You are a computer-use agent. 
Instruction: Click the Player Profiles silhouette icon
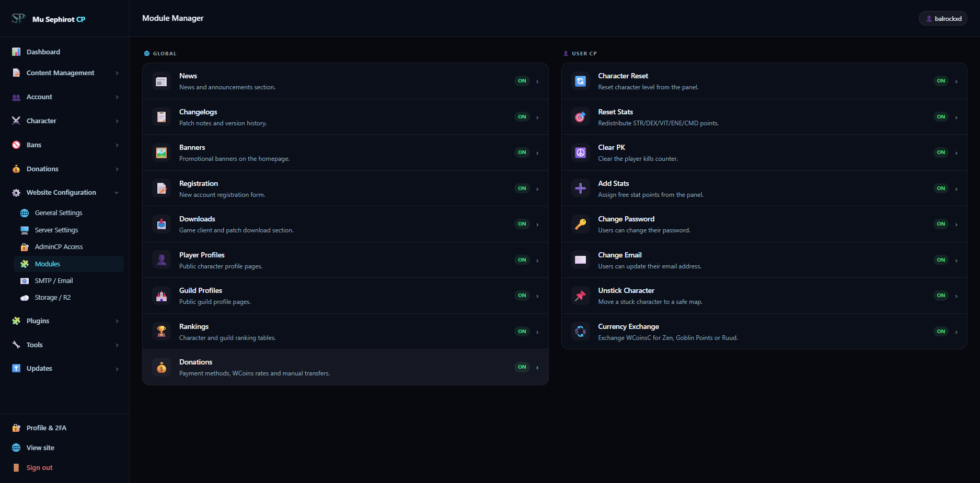pos(162,260)
